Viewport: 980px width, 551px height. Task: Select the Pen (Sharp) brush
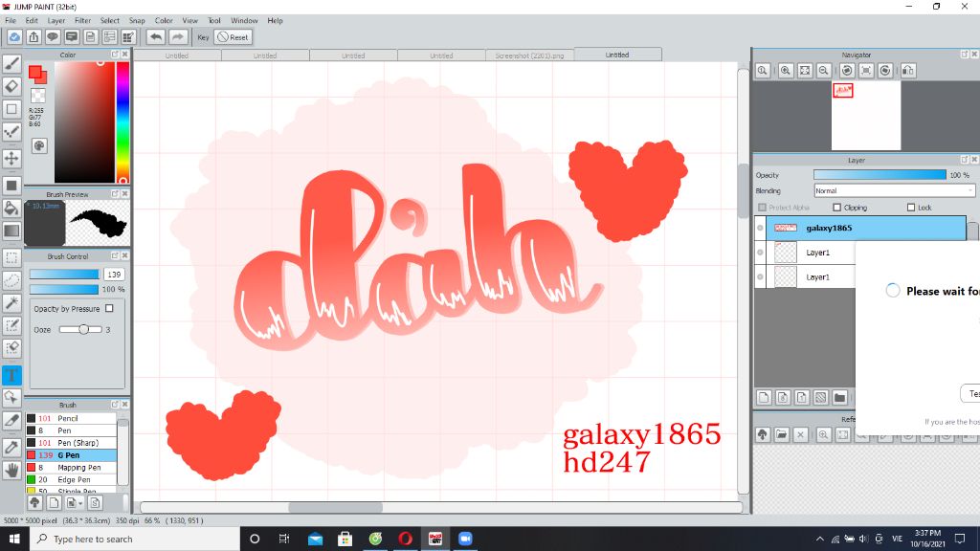(71, 443)
